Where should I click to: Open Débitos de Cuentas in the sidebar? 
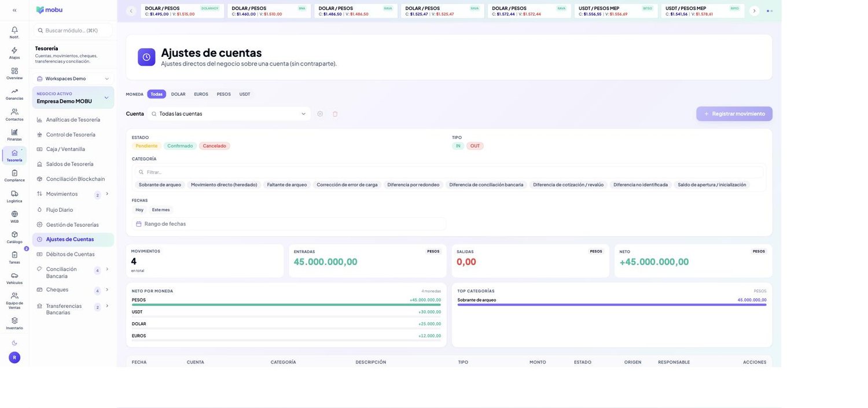pos(73,255)
